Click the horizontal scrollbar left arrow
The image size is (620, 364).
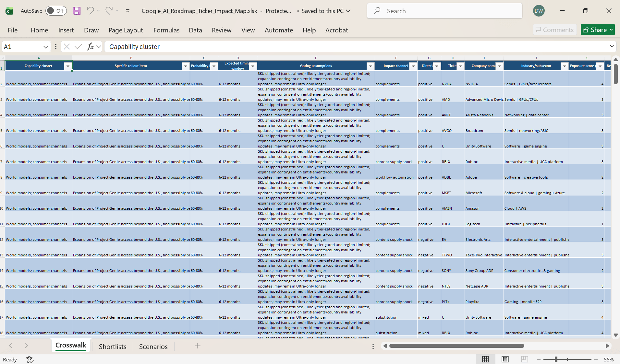tap(385, 346)
